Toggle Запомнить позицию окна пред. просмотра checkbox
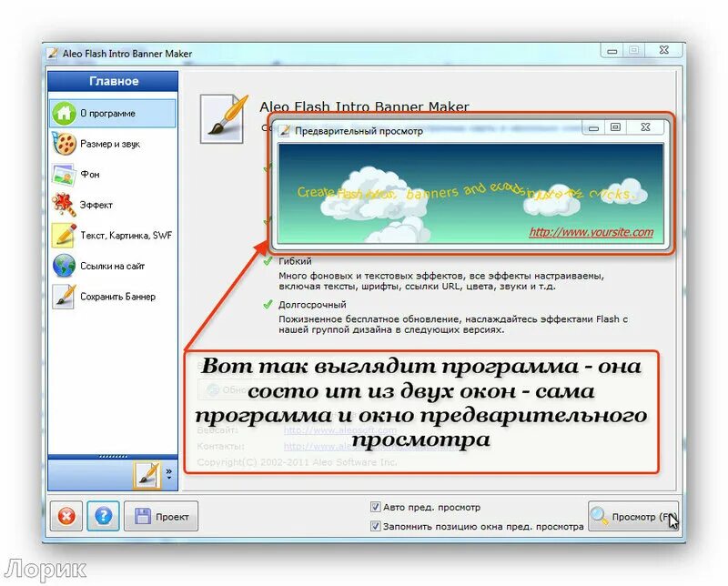 [375, 526]
